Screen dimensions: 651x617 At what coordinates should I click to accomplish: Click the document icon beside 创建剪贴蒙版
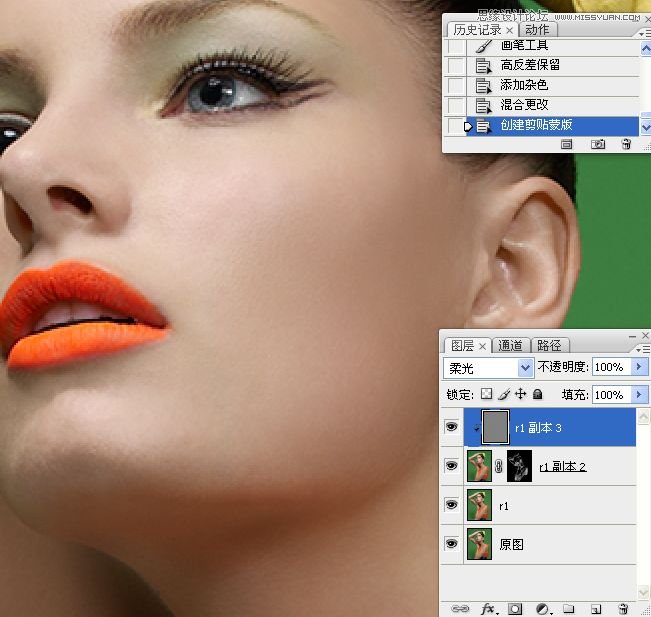click(x=483, y=126)
